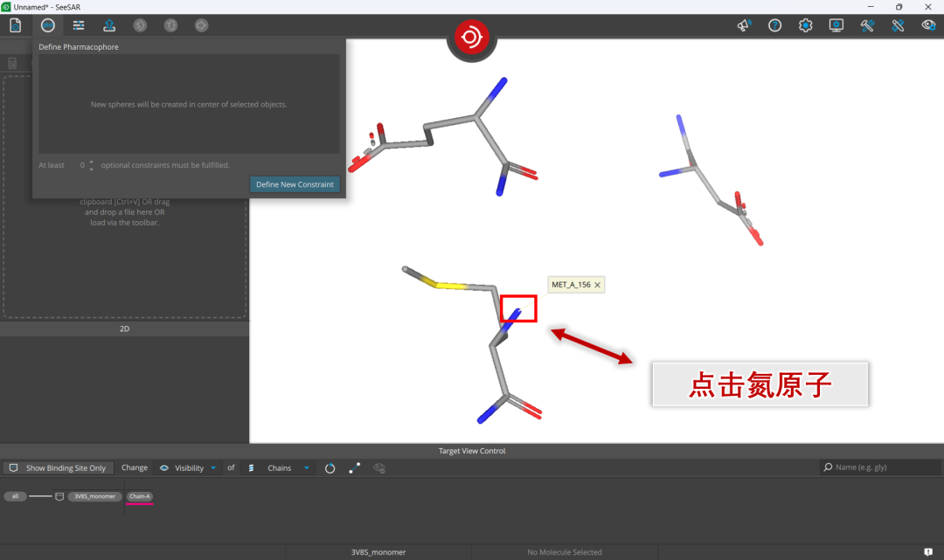Click the greyed arrow circle icon

201,25
